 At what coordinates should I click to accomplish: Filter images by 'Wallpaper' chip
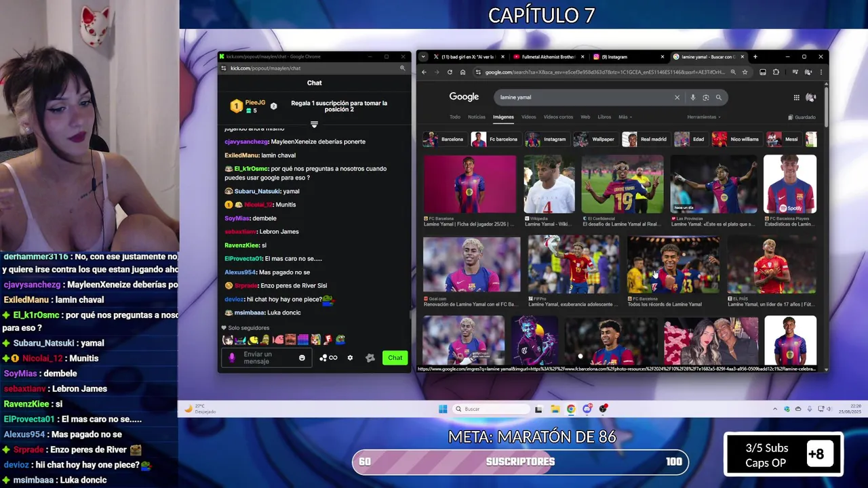595,139
